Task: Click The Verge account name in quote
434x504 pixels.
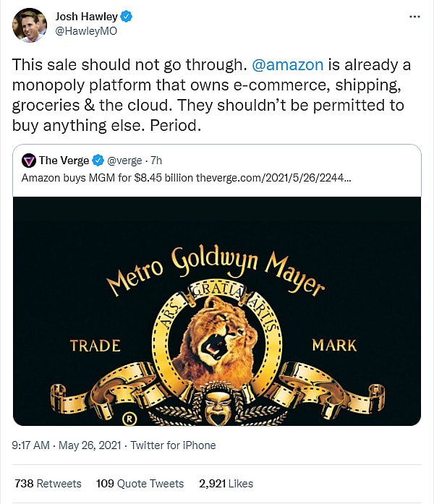Action: [x=64, y=161]
